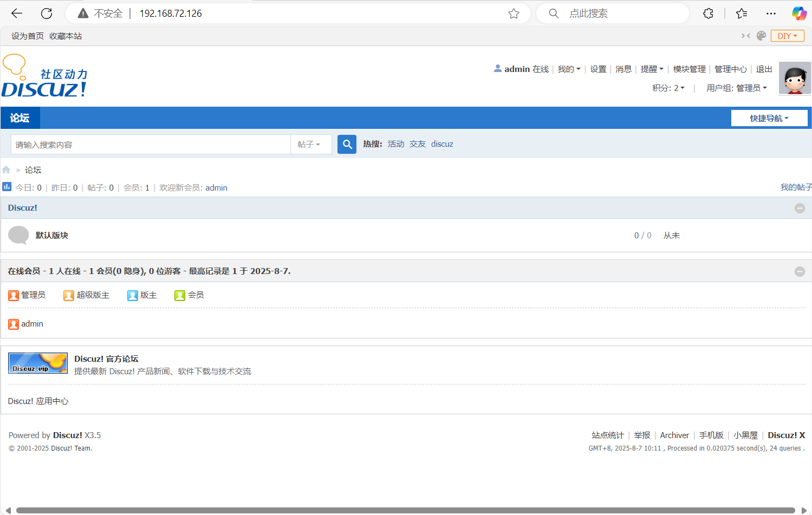Open the site statistics chart icon
The width and height of the screenshot is (812, 515).
(x=7, y=187)
